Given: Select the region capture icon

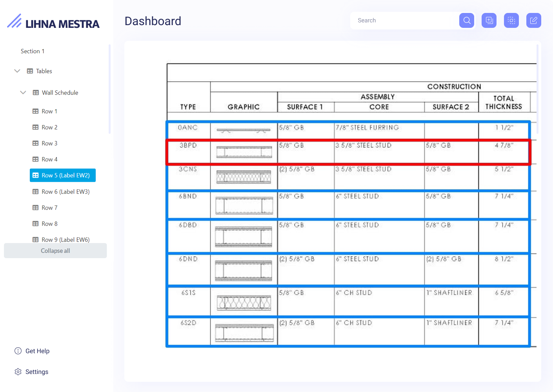Looking at the screenshot, I should pyautogui.click(x=511, y=20).
